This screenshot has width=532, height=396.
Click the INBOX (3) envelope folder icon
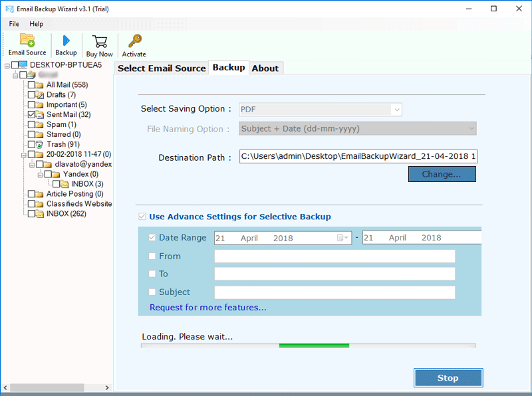click(x=65, y=184)
